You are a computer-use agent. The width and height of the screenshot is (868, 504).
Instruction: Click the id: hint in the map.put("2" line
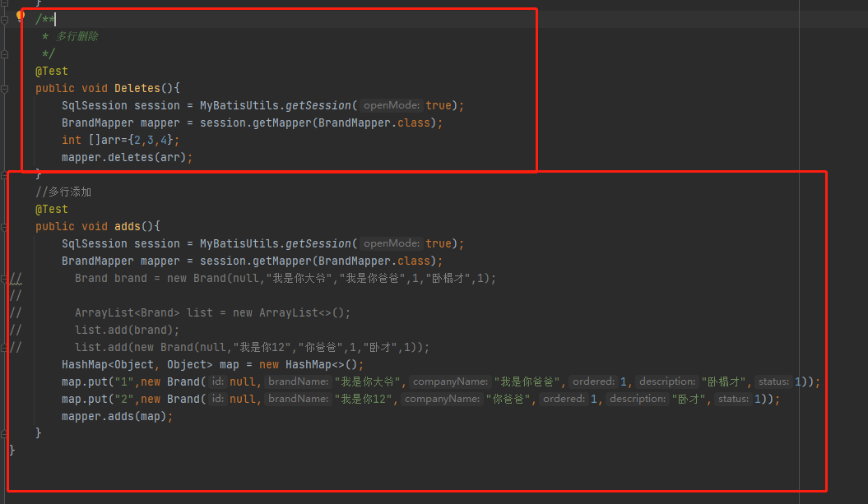point(217,399)
